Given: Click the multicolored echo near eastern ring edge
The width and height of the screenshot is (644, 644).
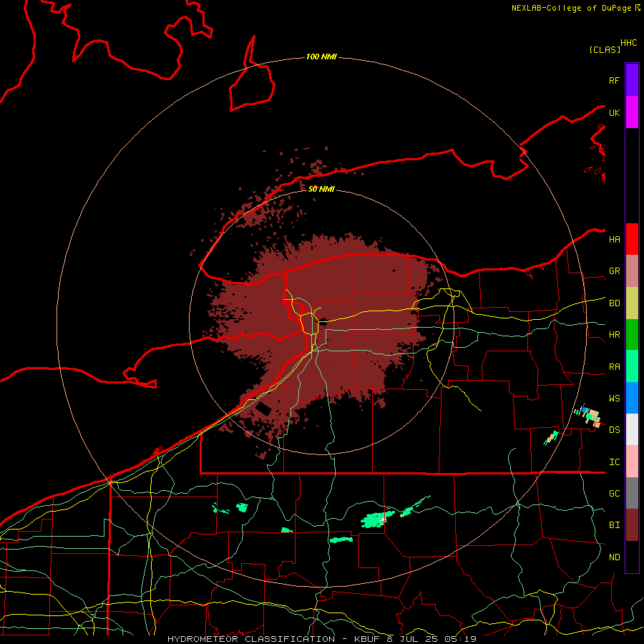Looking at the screenshot, I should (589, 416).
